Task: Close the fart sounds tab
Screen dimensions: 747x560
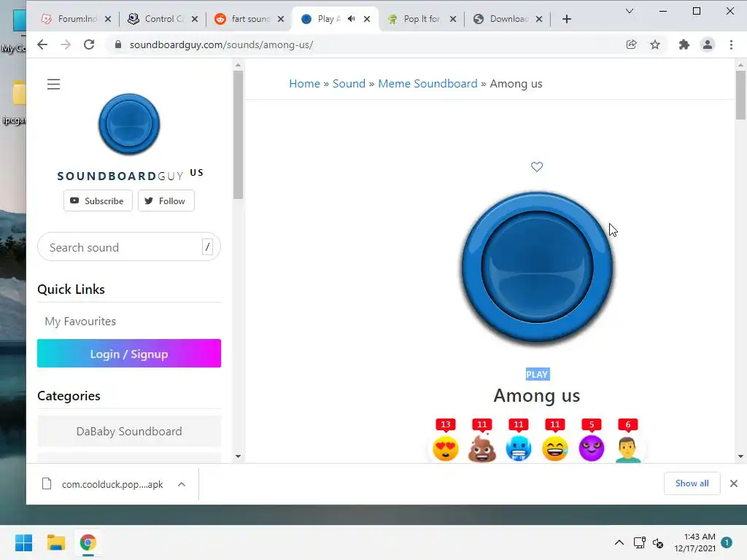Action: tap(281, 19)
